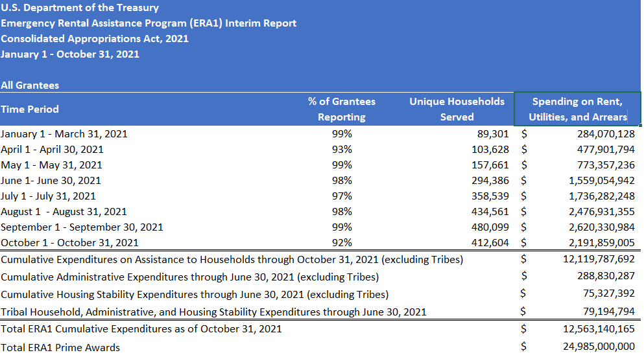Click the 284,070,128 spending value
The image size is (644, 355).
(x=606, y=134)
